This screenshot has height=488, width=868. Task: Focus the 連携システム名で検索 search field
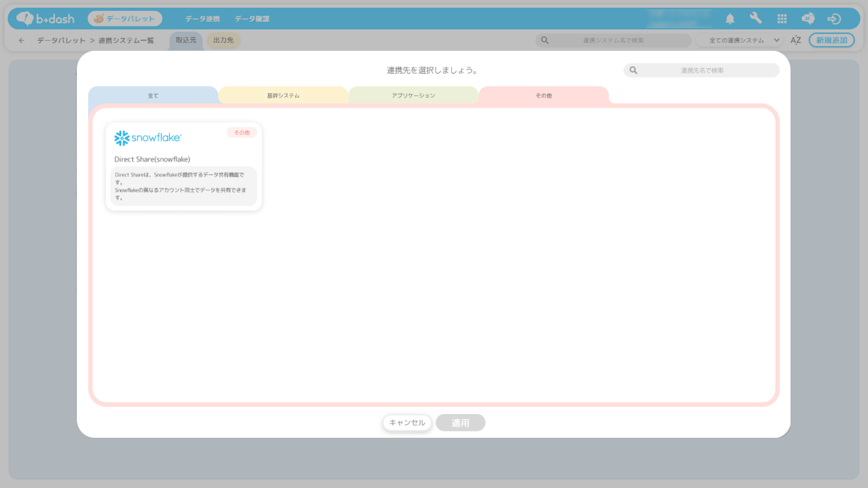[x=613, y=40]
